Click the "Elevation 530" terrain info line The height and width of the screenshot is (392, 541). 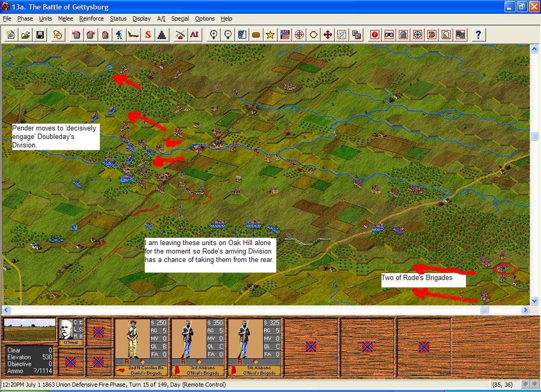(x=30, y=357)
